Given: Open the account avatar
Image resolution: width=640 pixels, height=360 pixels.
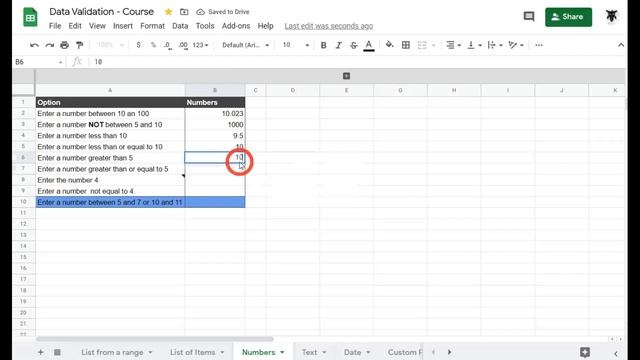Looking at the screenshot, I should click(611, 16).
